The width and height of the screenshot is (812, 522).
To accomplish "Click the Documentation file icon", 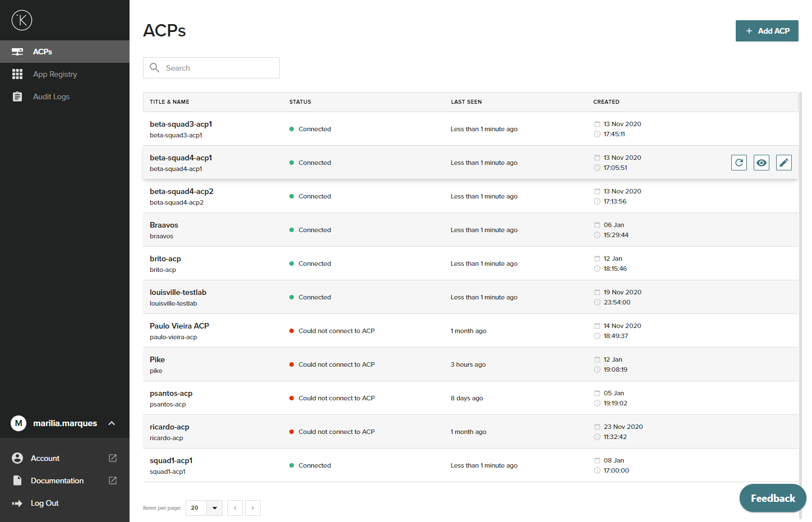I will click(x=17, y=481).
